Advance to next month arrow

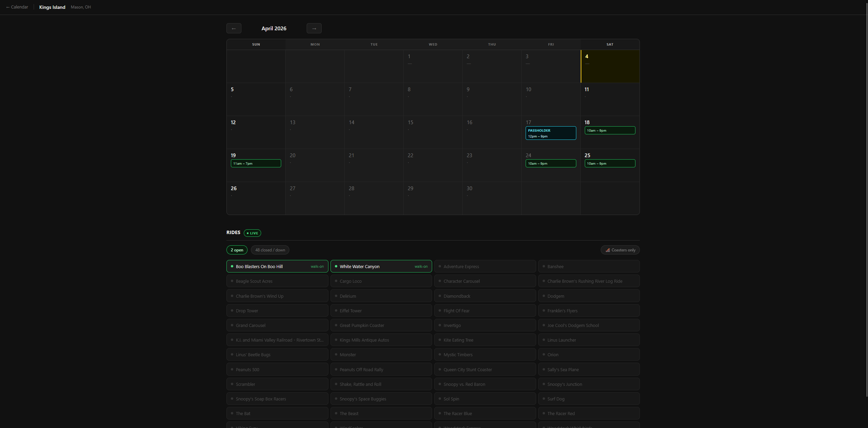[x=314, y=28]
